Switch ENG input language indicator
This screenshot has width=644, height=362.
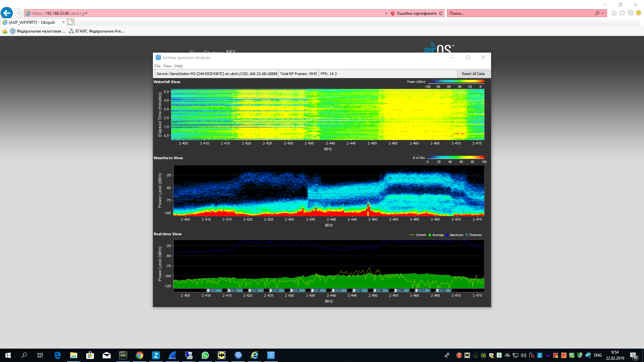[x=598, y=355]
